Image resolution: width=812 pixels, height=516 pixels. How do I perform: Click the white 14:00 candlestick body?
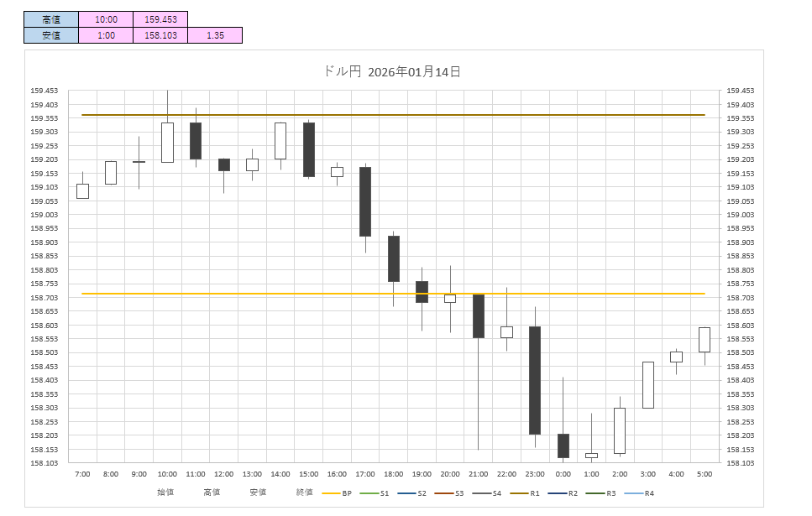click(280, 140)
